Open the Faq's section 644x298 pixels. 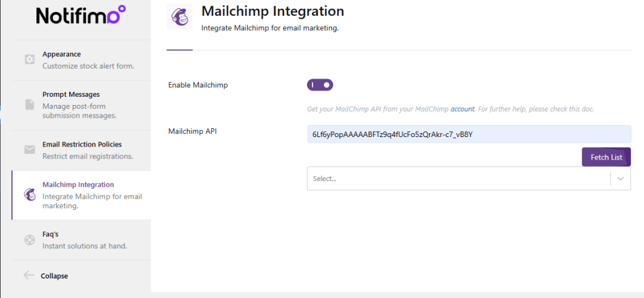[x=81, y=240]
